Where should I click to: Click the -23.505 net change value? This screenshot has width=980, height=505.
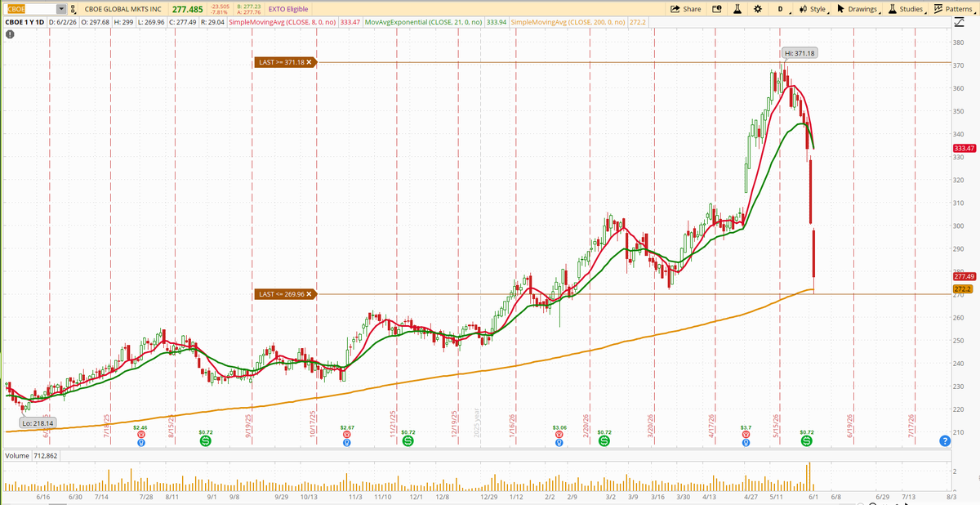click(219, 6)
